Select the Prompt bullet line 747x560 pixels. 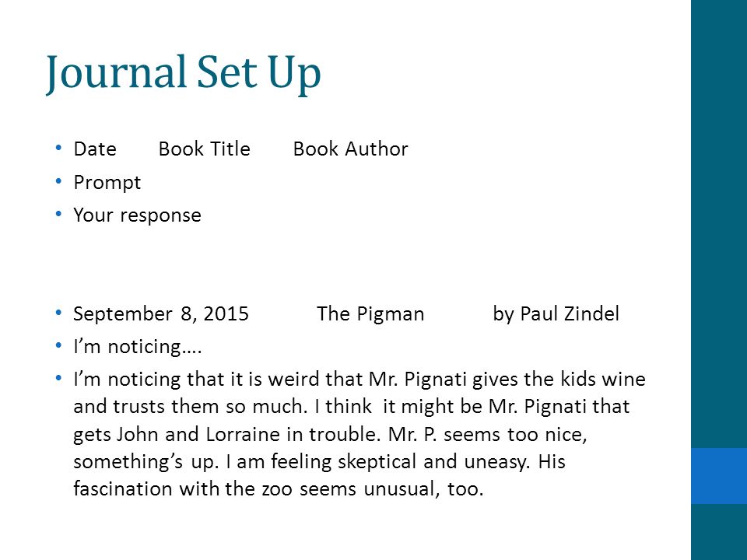[107, 182]
